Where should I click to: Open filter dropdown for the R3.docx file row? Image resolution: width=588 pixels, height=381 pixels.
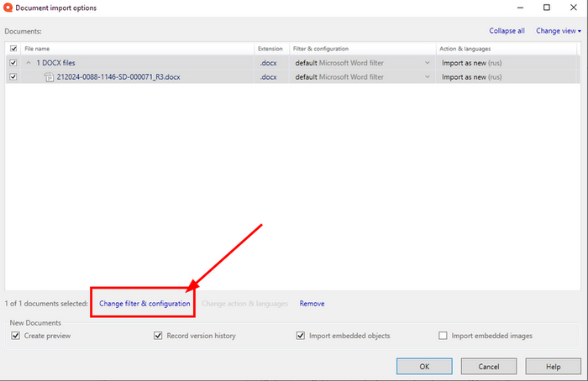[x=427, y=77]
